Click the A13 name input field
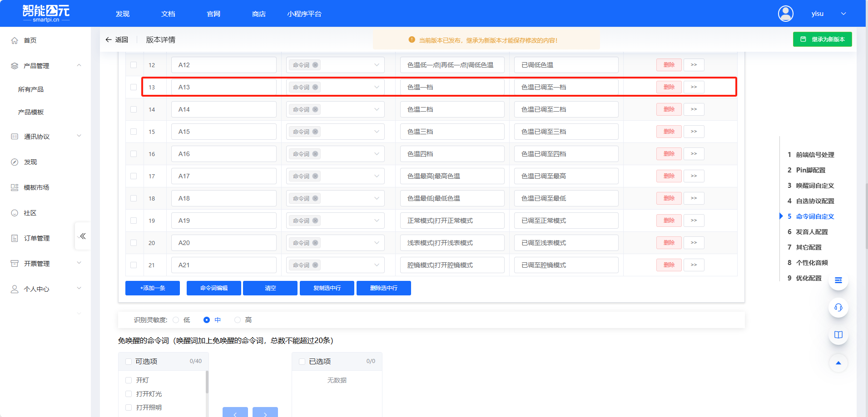The image size is (868, 417). [223, 87]
